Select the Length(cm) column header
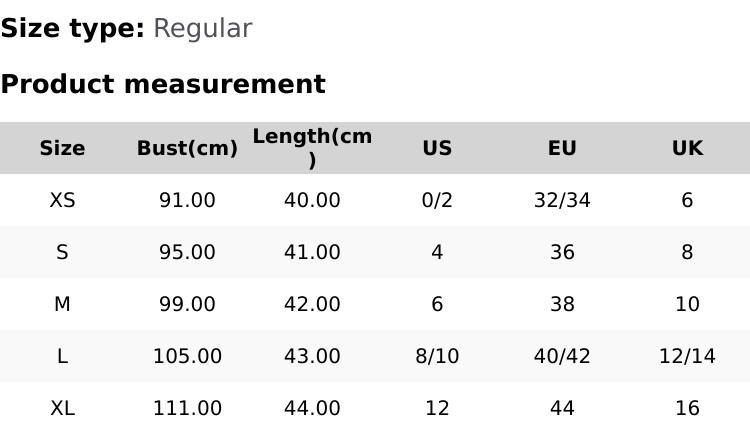750x434 pixels. point(312,147)
